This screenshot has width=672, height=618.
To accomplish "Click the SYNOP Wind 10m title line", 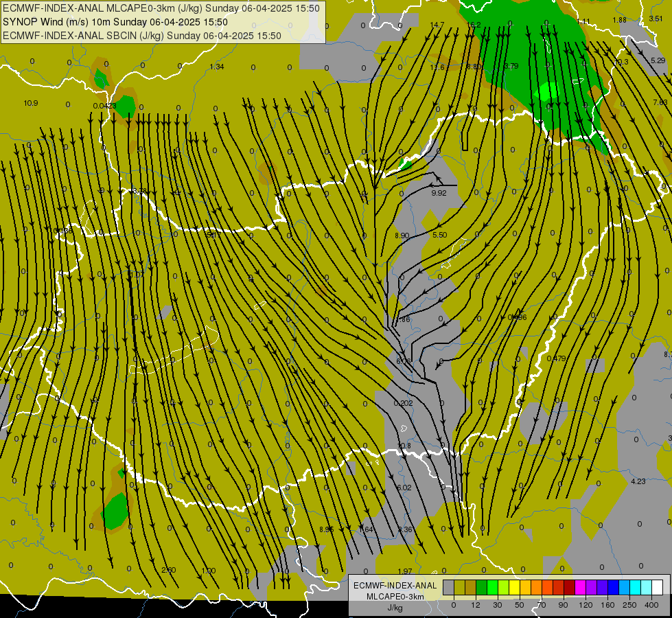I will 115,22.
